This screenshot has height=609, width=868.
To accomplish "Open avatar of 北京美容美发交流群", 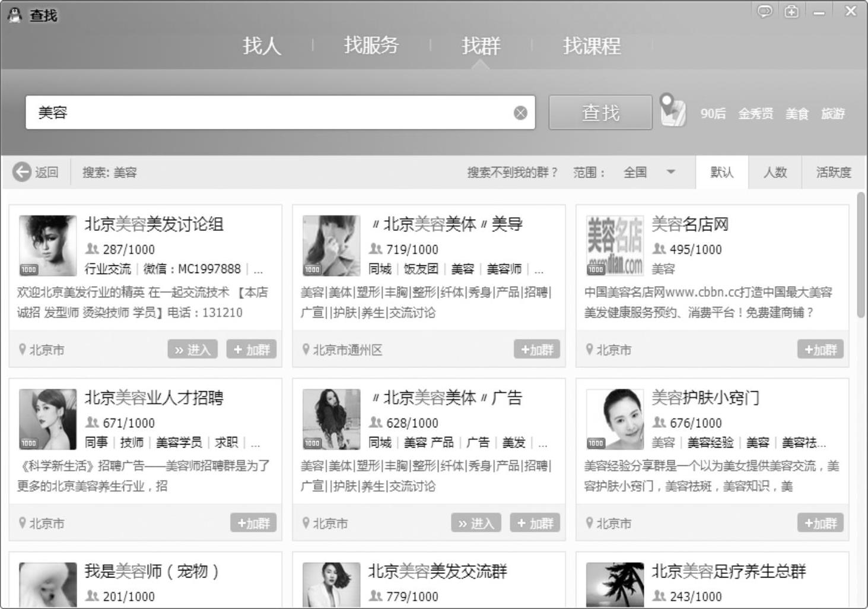I will 332,585.
